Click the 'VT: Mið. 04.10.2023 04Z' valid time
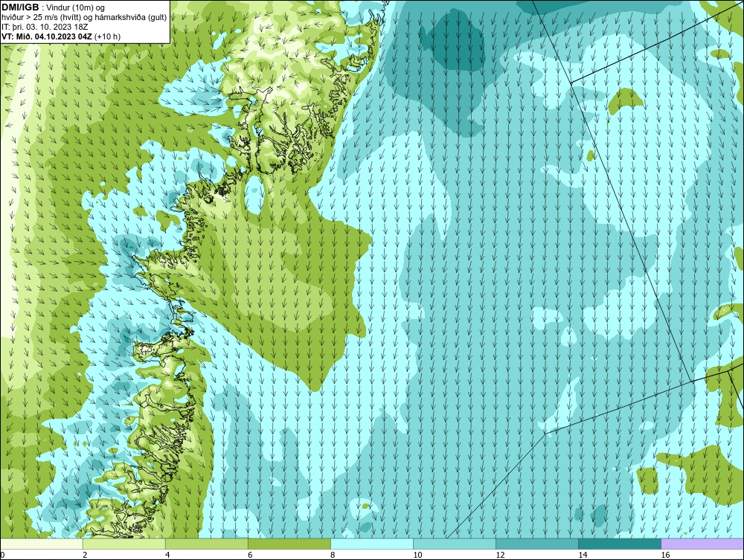 click(47, 36)
